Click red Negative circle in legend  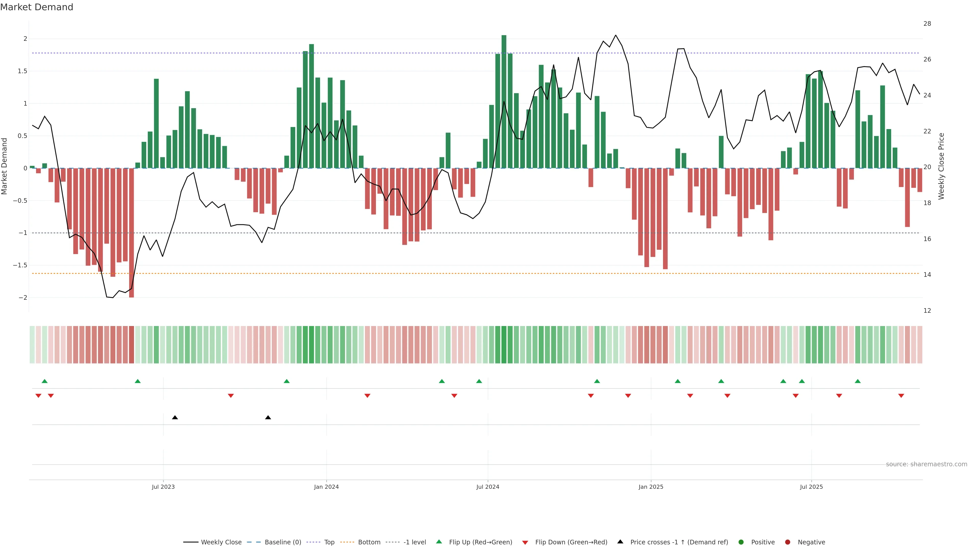tap(788, 542)
